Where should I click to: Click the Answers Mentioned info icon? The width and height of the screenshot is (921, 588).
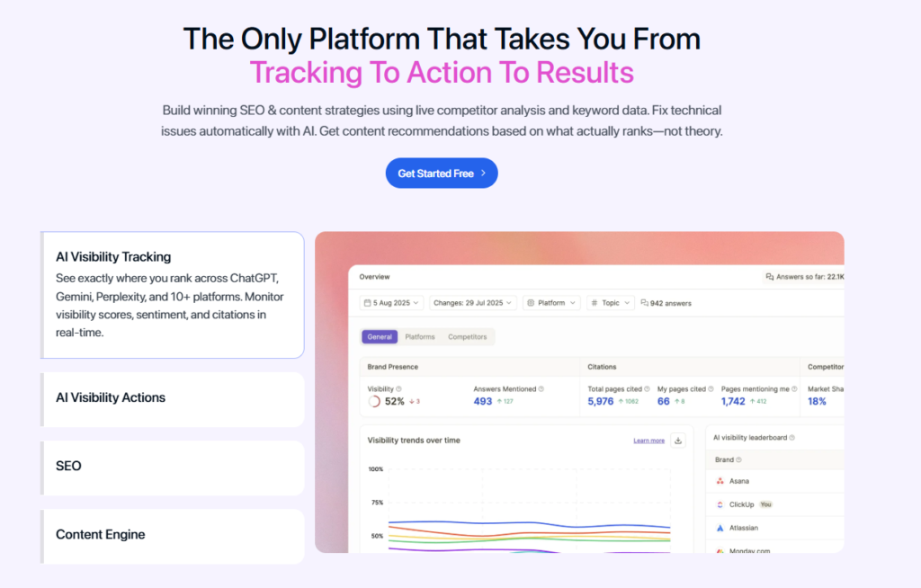point(541,389)
